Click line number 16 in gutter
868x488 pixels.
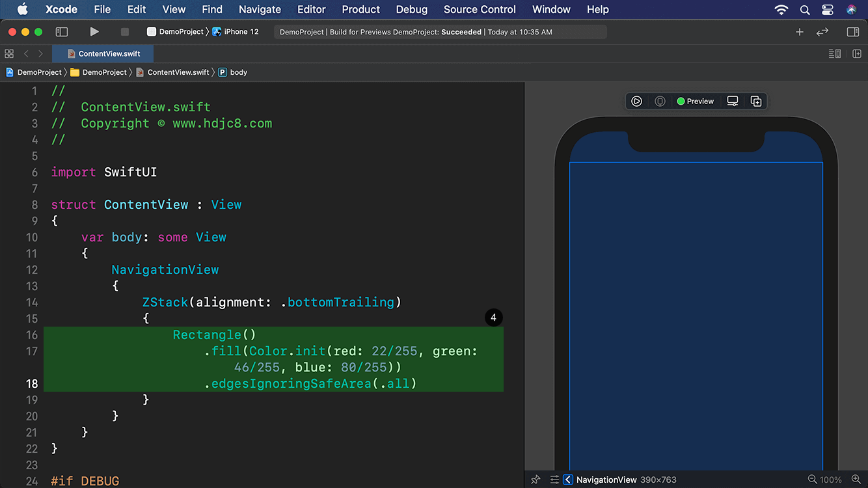pyautogui.click(x=32, y=334)
